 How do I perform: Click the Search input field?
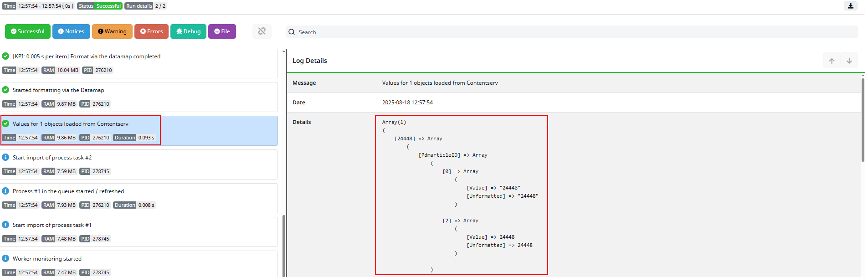[x=572, y=32]
